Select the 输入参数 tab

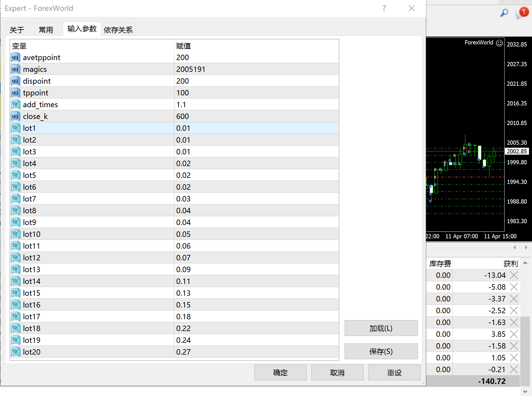click(82, 29)
